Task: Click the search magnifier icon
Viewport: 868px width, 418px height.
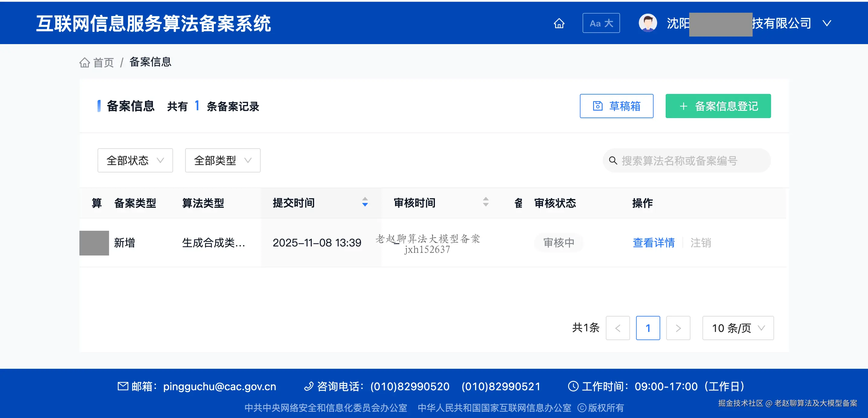Action: click(x=613, y=161)
